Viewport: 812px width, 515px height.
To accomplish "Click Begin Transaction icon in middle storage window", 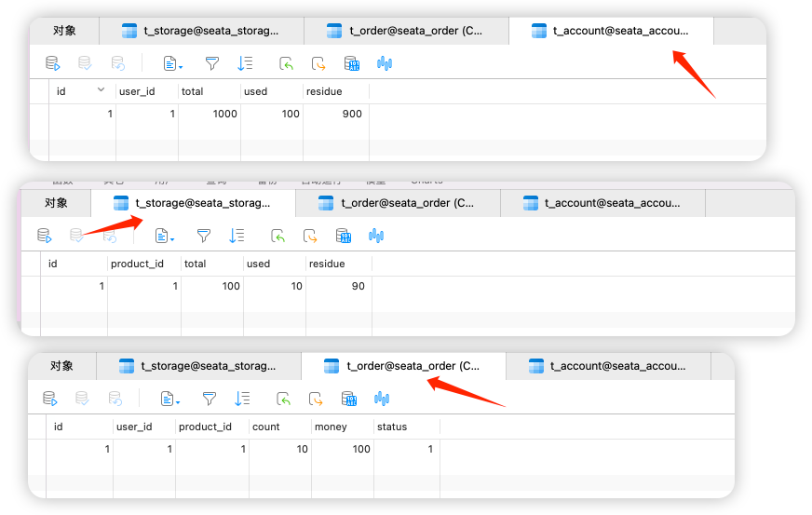I will [x=44, y=236].
